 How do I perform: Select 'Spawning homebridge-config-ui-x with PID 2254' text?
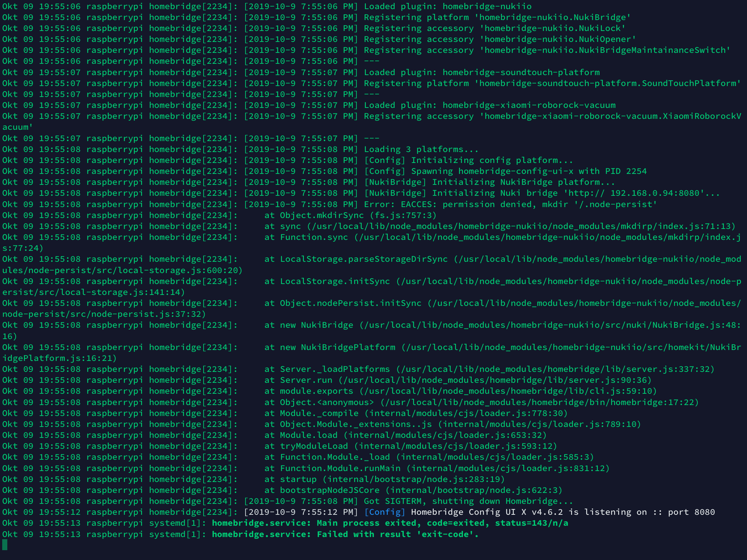[x=529, y=171]
